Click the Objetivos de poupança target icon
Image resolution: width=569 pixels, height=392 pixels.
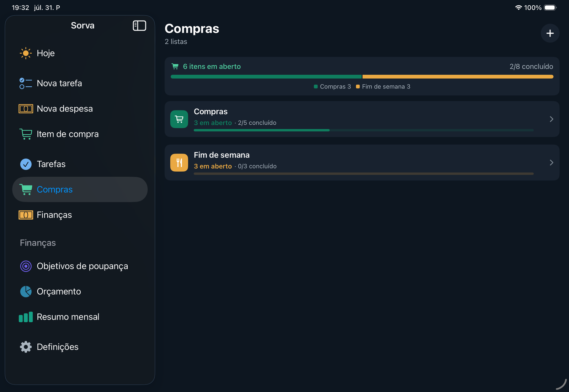pyautogui.click(x=26, y=266)
